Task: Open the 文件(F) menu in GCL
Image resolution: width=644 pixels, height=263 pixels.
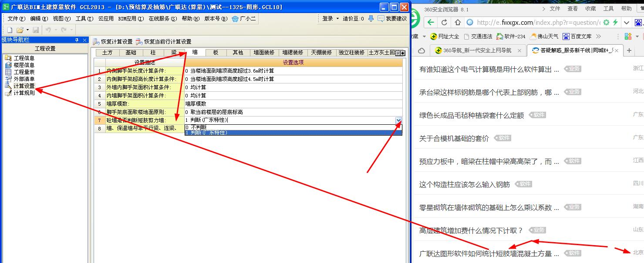Action: coord(17,19)
